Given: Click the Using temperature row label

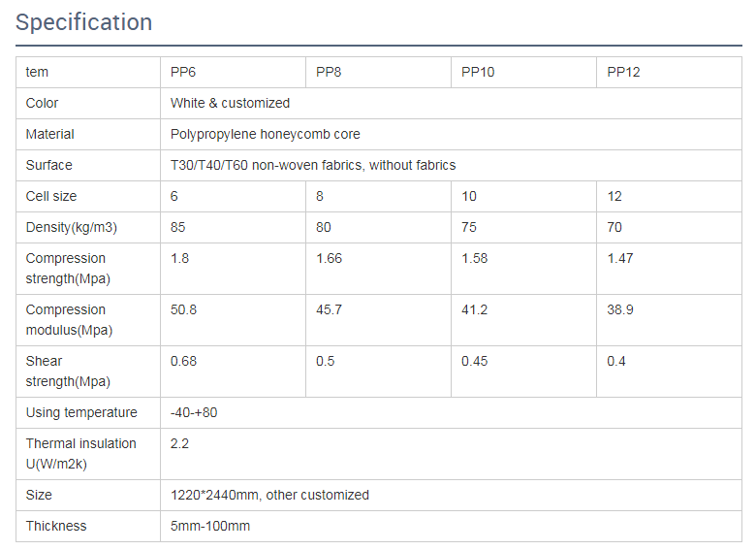Looking at the screenshot, I should [x=81, y=412].
